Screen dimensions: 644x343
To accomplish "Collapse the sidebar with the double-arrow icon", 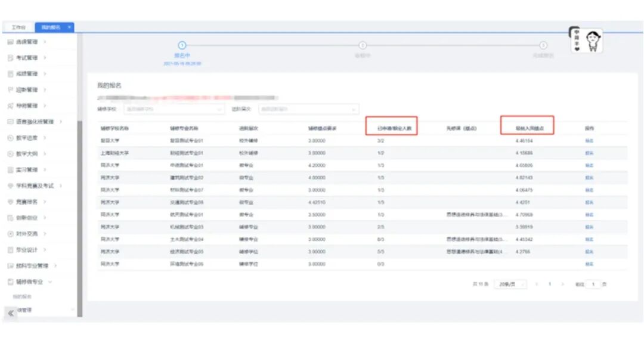I will click(x=11, y=313).
